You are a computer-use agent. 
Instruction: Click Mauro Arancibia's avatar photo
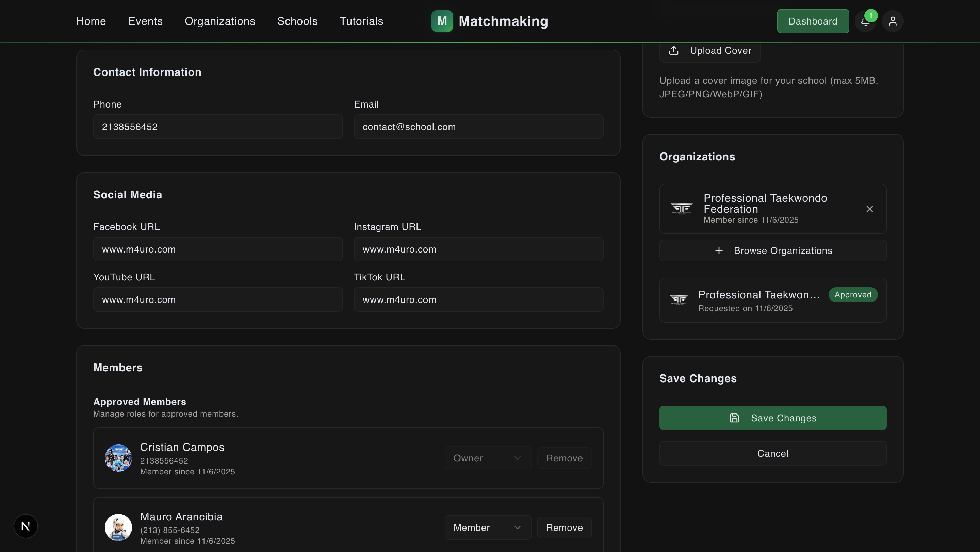118,527
